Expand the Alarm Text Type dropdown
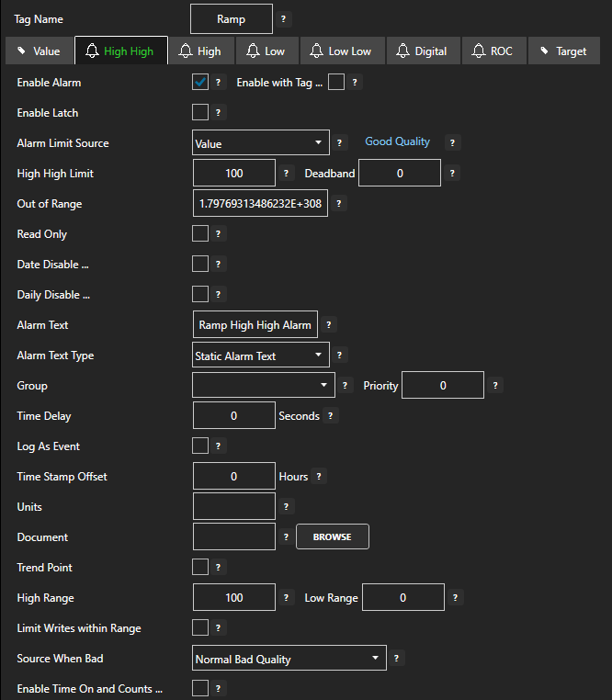Image resolution: width=612 pixels, height=700 pixels. coord(261,356)
